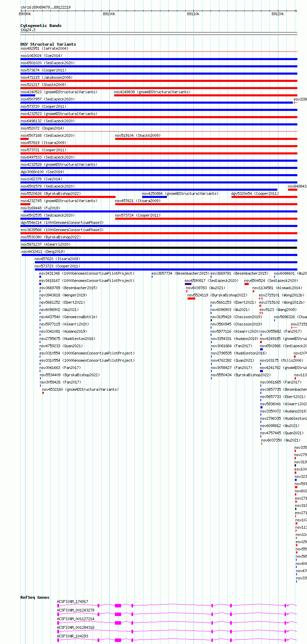The height and width of the screenshot is (644, 307).
Task: Select variant nsv1062378 (Coe2014)
Action: (41, 179)
